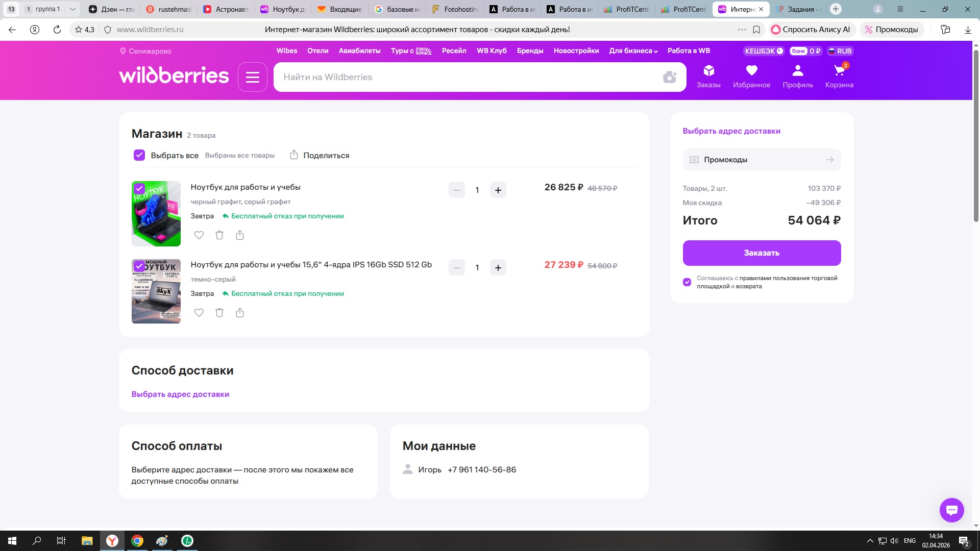Add second laptop to favorites heart
The width and height of the screenshot is (980, 551).
[199, 313]
